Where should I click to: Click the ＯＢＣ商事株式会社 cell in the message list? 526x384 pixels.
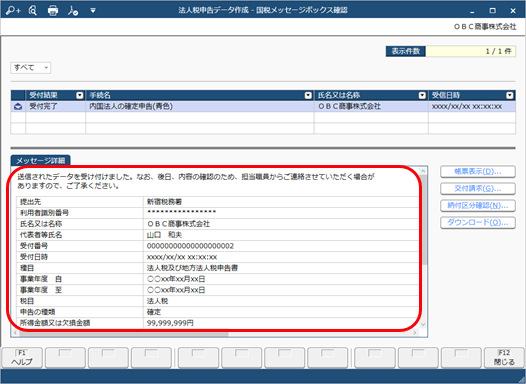pyautogui.click(x=371, y=107)
